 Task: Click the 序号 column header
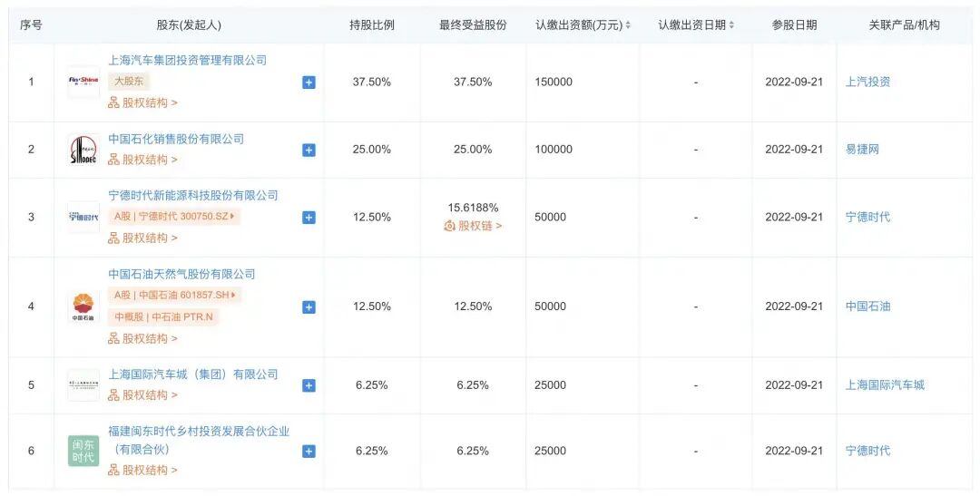pyautogui.click(x=31, y=25)
